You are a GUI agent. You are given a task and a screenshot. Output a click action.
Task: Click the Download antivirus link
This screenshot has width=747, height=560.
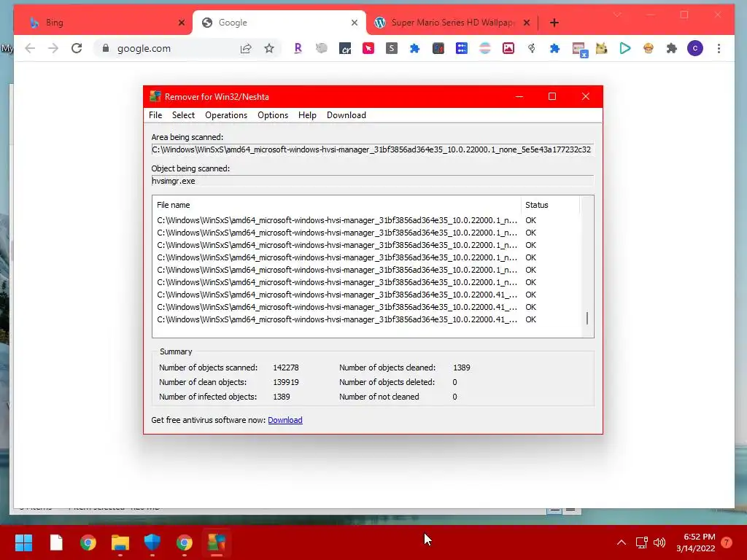[x=285, y=420]
